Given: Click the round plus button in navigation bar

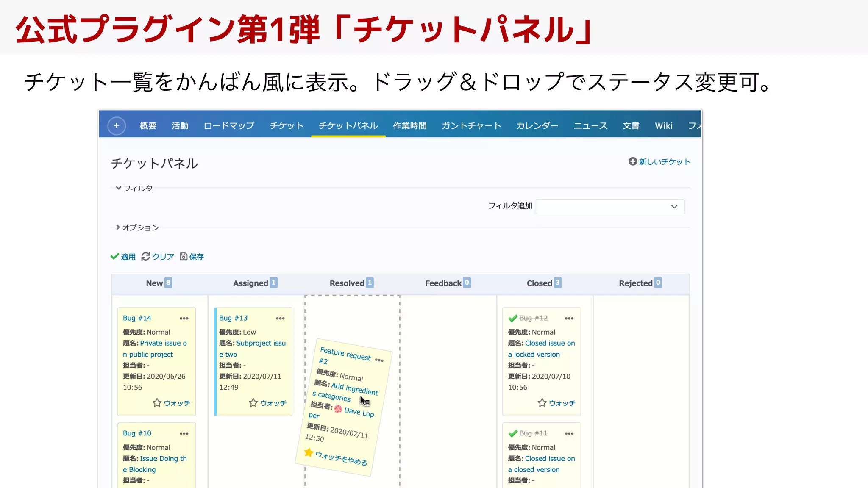Looking at the screenshot, I should pos(117,126).
